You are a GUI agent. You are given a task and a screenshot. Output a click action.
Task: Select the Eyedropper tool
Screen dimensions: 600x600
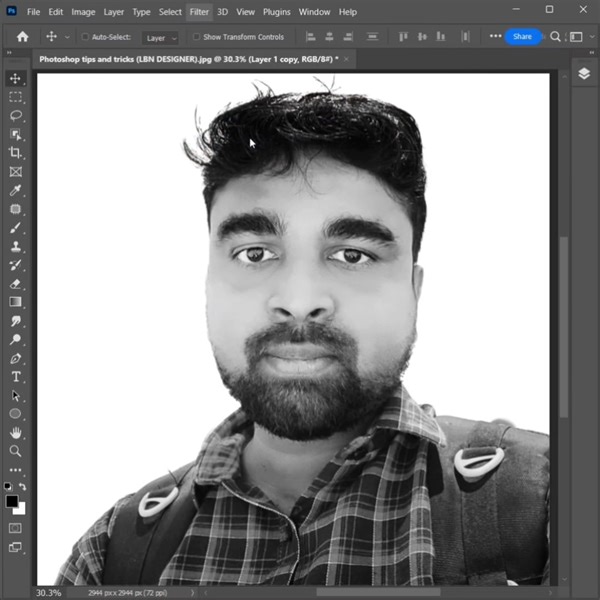(15, 190)
